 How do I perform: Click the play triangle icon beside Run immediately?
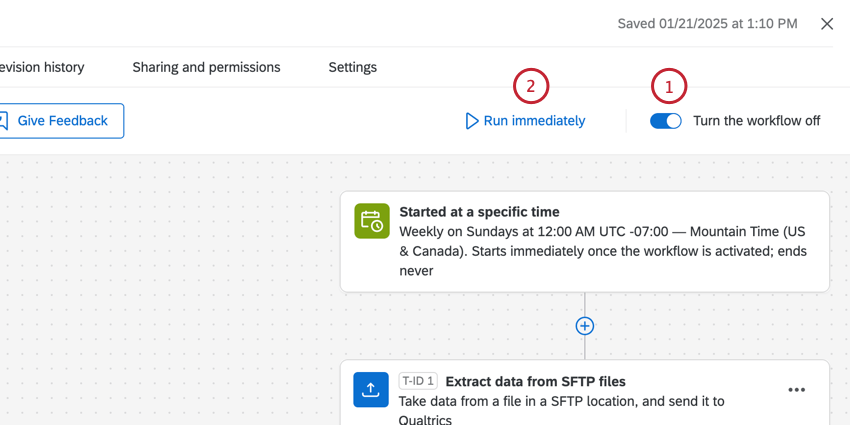(x=472, y=121)
